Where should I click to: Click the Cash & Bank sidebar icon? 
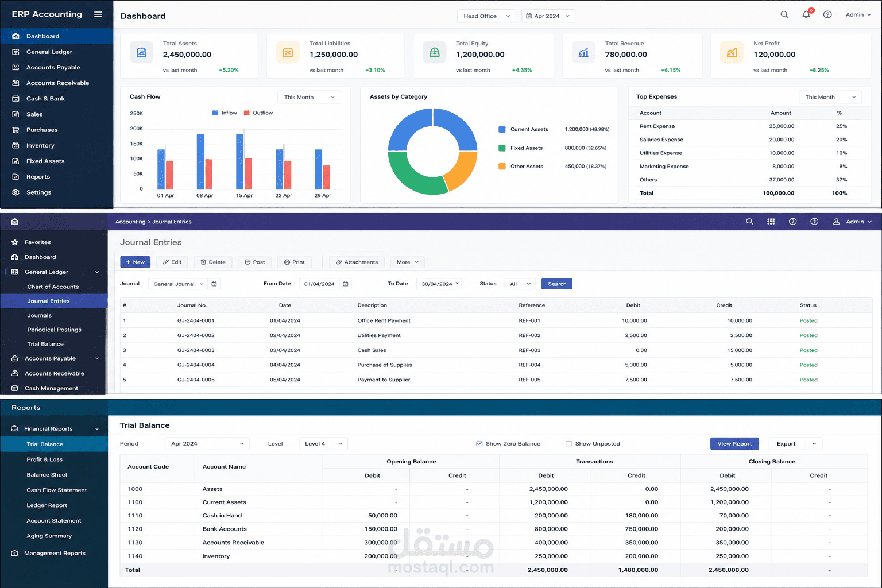coord(16,99)
